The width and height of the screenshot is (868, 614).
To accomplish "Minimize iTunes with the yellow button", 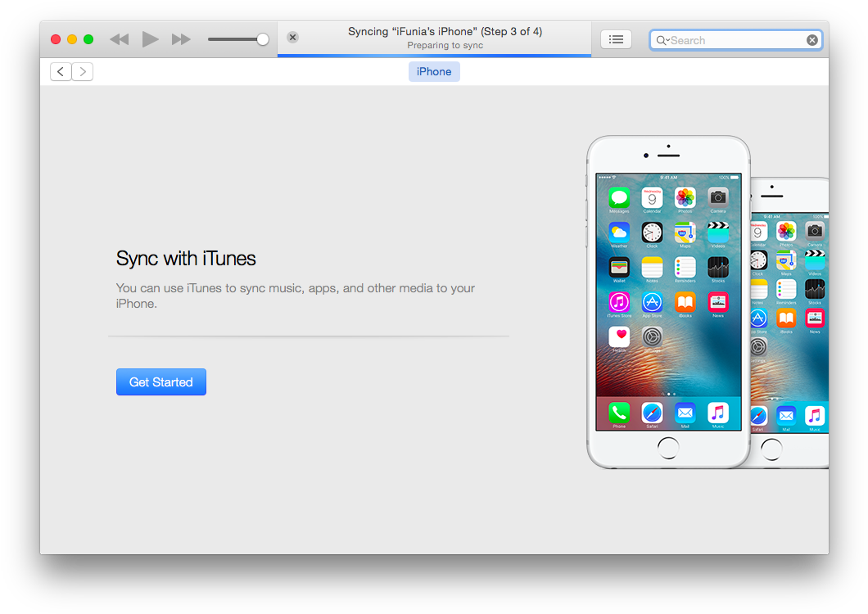I will point(72,39).
